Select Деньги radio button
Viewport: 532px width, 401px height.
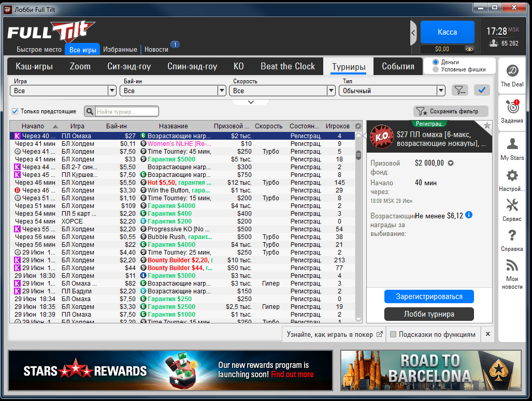[x=436, y=62]
